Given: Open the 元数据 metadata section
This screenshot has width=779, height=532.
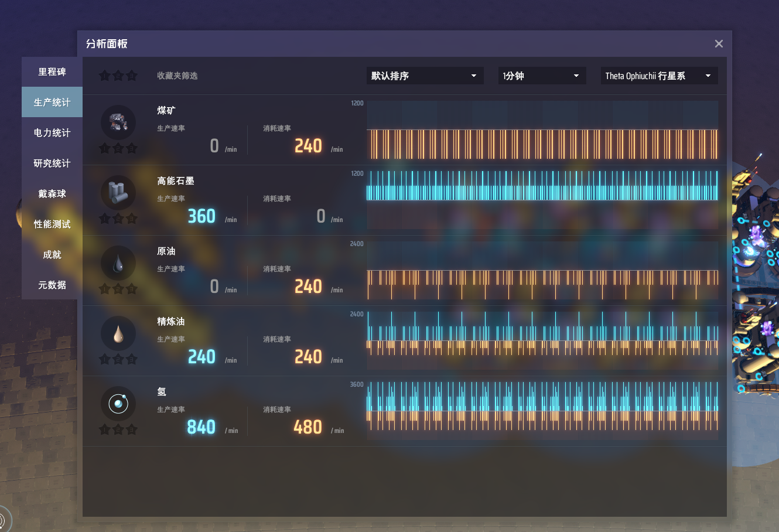Looking at the screenshot, I should tap(52, 285).
